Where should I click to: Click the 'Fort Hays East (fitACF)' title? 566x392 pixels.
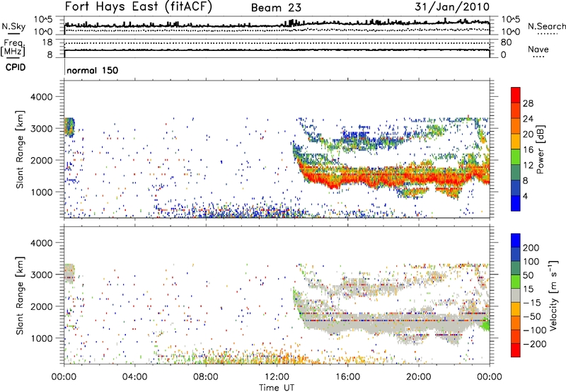[x=138, y=7]
